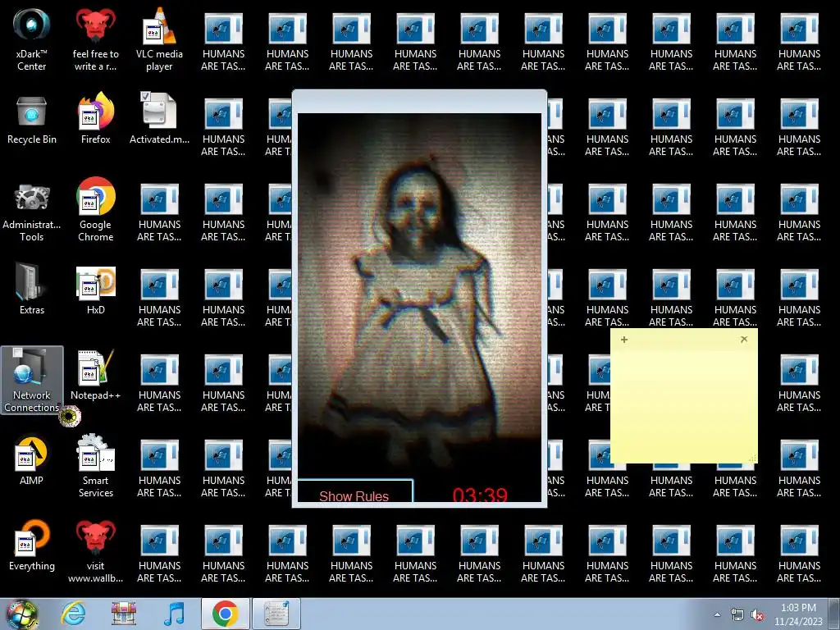
Task: Open the store-shaped icon in the taskbar
Action: tap(124, 614)
